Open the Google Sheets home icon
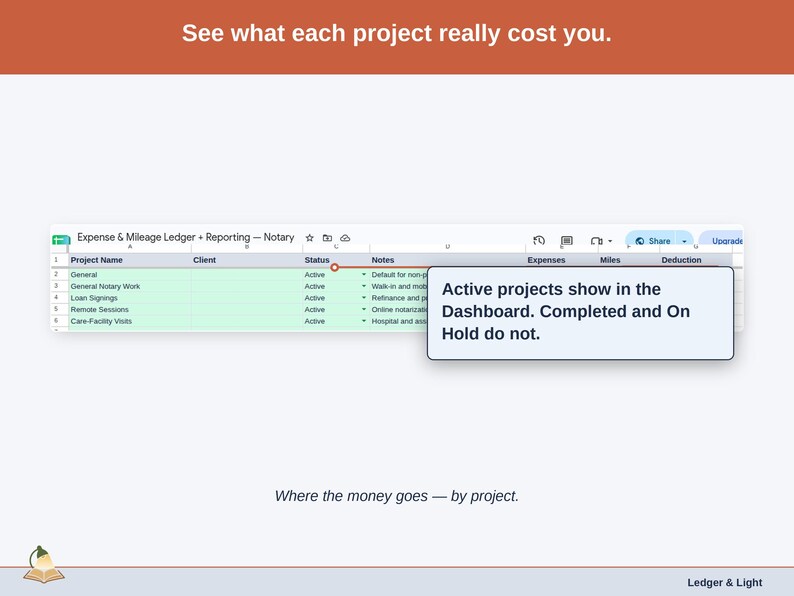This screenshot has height=596, width=794. tap(61, 240)
